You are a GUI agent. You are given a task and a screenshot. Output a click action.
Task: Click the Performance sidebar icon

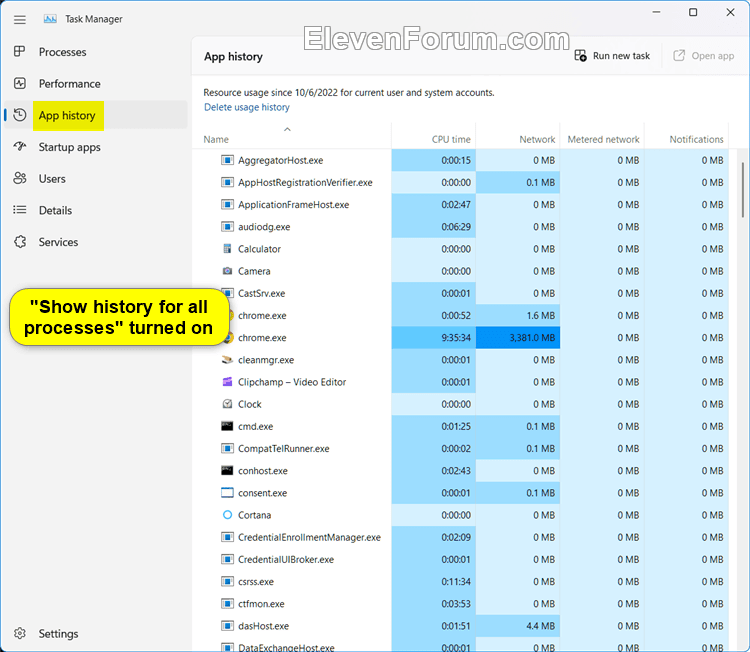[x=20, y=84]
